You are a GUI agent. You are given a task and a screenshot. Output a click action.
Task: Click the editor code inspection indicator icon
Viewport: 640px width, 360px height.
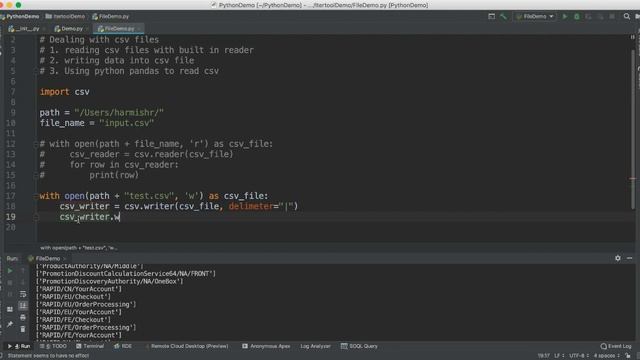tap(633, 37)
